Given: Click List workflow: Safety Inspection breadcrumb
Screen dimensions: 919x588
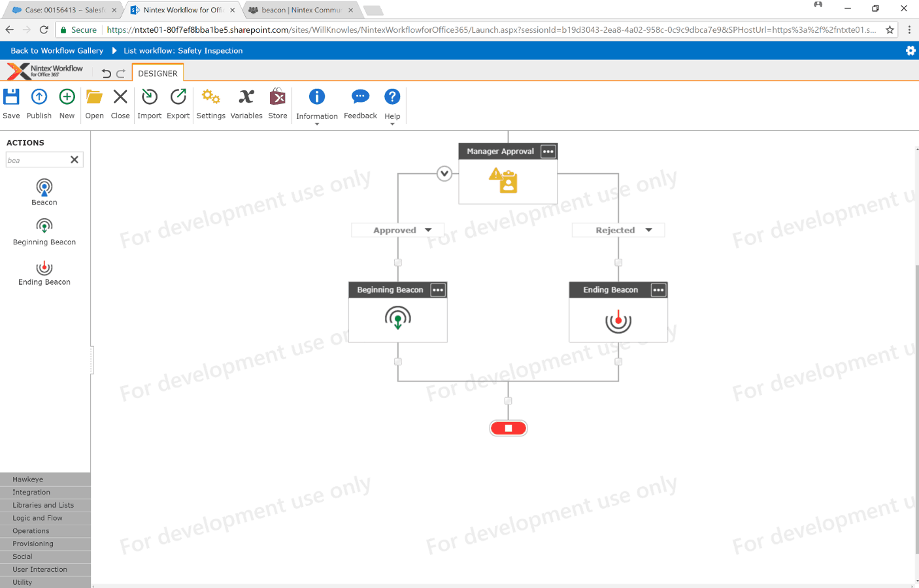Looking at the screenshot, I should click(x=183, y=51).
